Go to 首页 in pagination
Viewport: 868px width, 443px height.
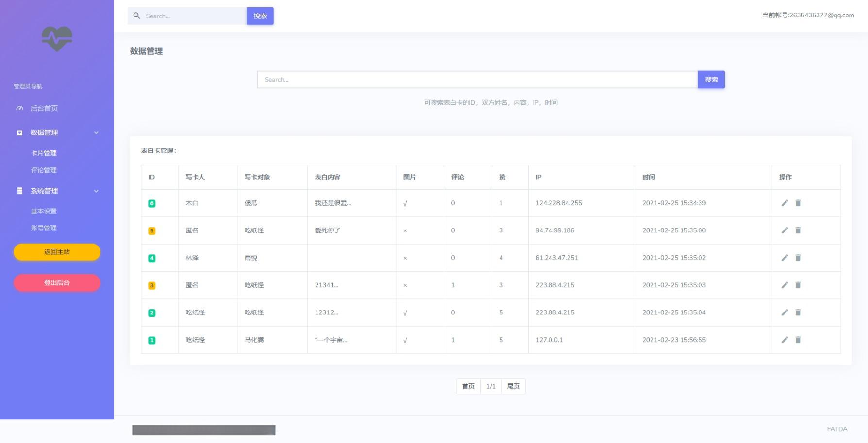[468, 386]
